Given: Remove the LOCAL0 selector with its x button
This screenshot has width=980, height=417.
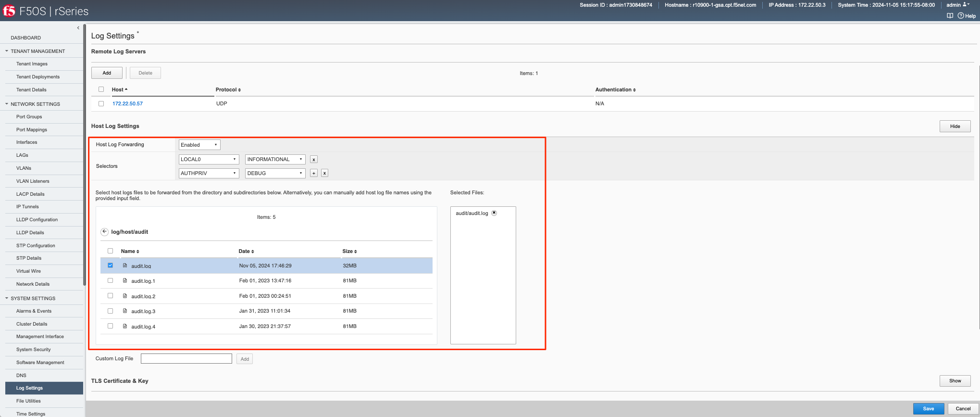Looking at the screenshot, I should point(314,160).
